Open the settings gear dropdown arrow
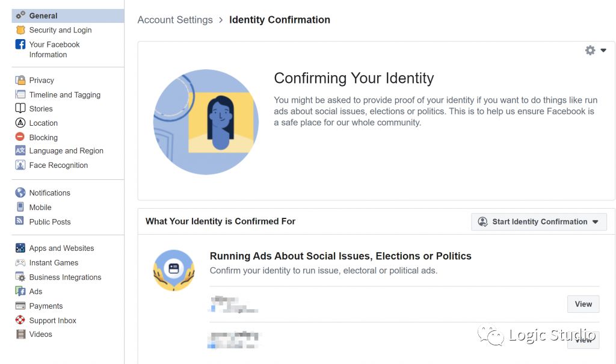 [x=603, y=51]
